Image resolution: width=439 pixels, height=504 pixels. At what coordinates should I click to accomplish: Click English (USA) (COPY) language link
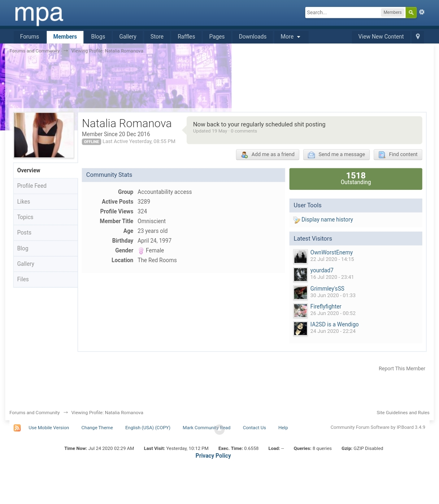148,428
